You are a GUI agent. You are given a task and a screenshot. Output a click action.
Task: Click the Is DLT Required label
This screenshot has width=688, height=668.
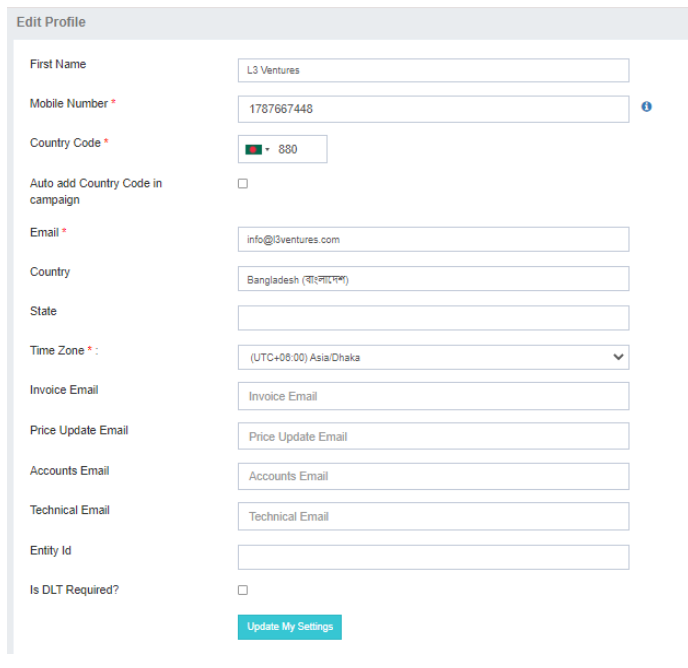tap(74, 590)
